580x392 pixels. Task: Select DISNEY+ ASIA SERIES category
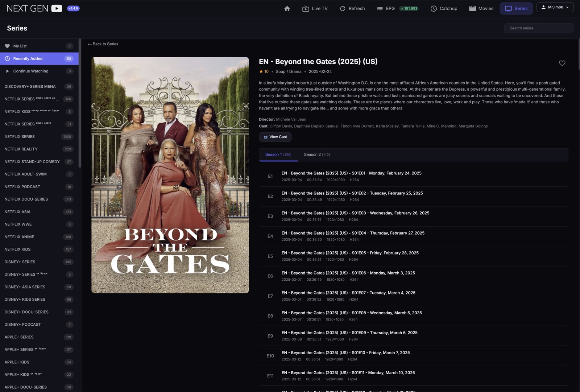click(39, 287)
